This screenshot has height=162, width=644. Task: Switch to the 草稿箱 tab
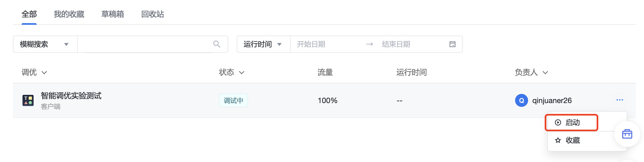(112, 14)
